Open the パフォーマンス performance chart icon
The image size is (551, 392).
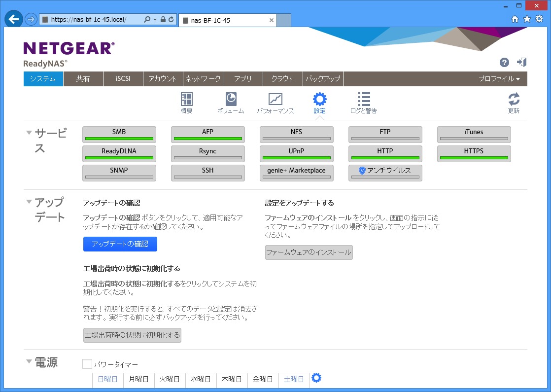(275, 99)
